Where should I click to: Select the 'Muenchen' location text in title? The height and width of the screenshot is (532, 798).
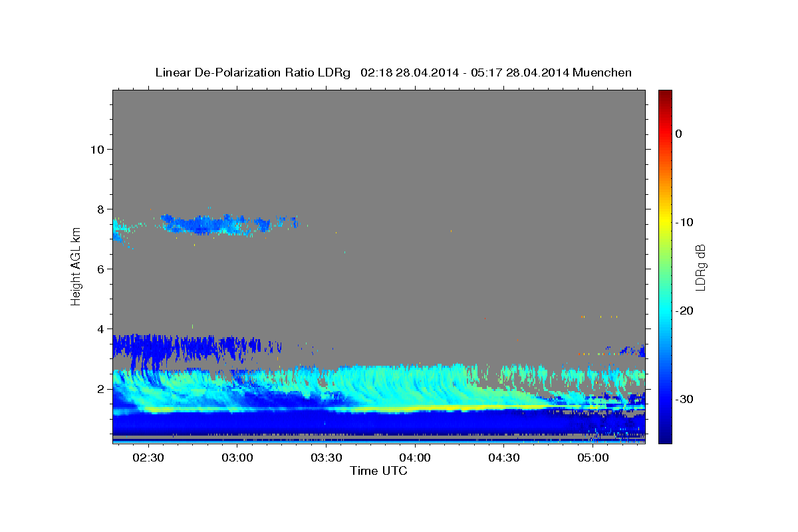[604, 72]
